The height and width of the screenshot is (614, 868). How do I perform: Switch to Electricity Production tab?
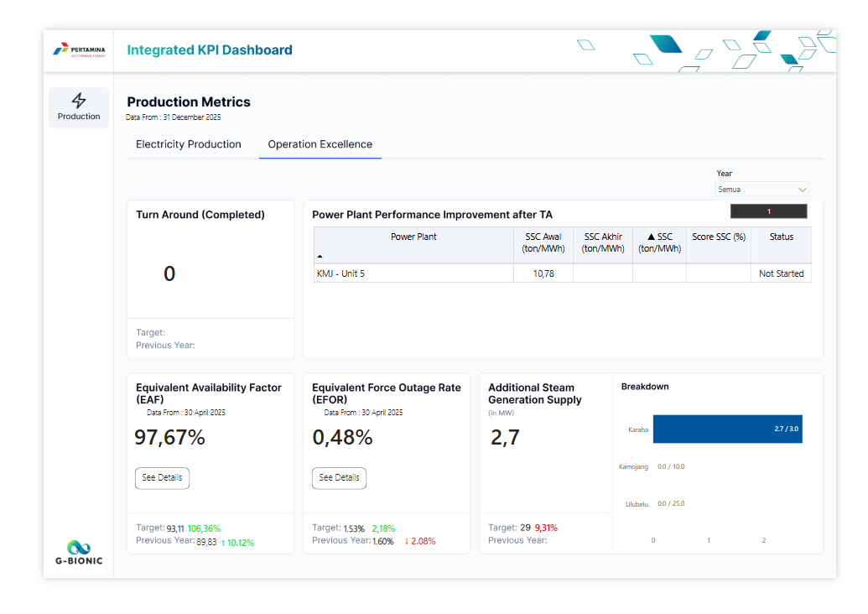[189, 144]
